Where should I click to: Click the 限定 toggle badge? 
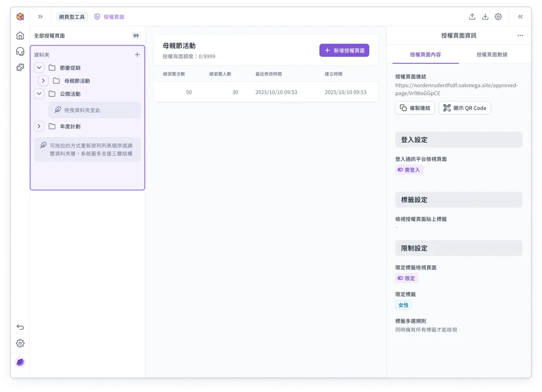pyautogui.click(x=406, y=278)
